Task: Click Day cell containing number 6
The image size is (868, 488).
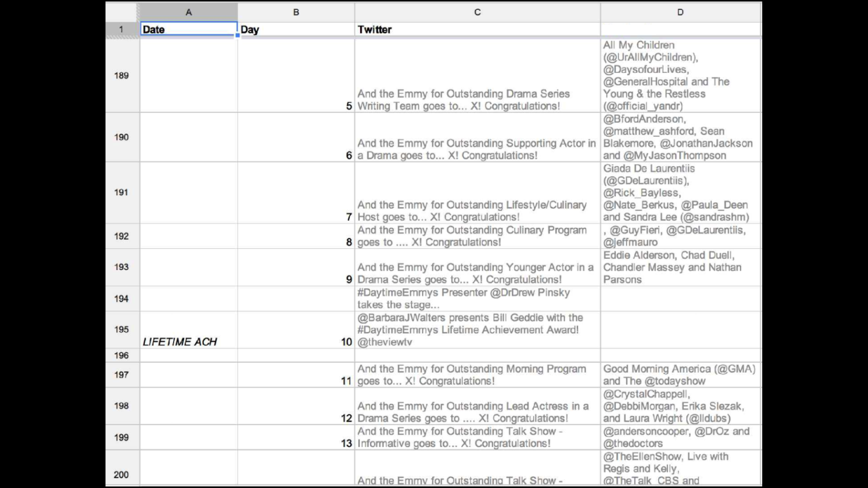Action: (296, 137)
